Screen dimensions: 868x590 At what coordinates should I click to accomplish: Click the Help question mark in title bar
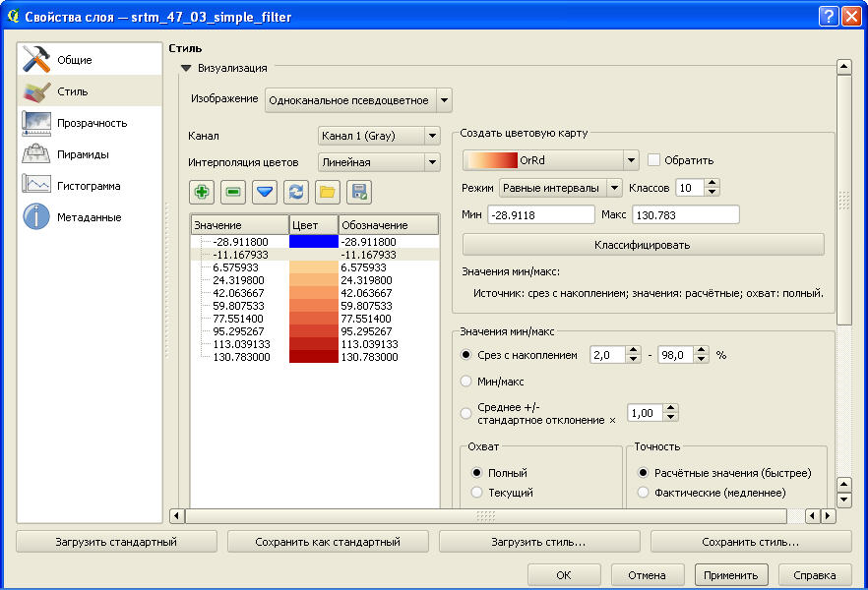pyautogui.click(x=829, y=17)
